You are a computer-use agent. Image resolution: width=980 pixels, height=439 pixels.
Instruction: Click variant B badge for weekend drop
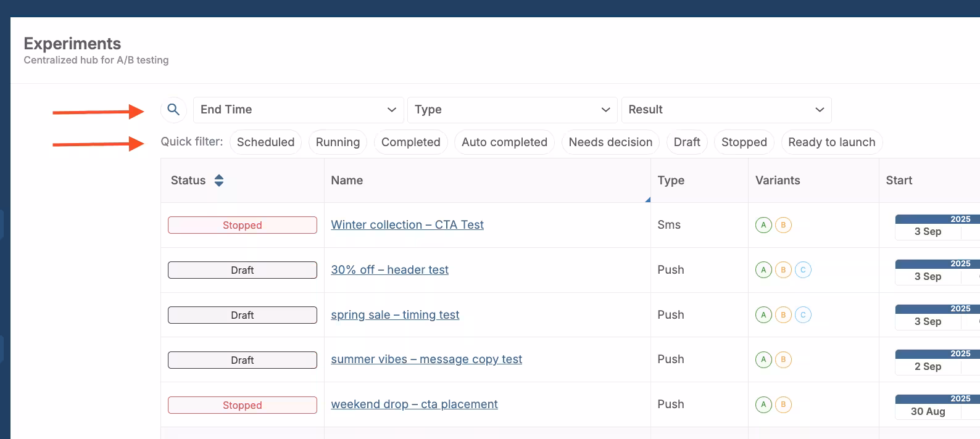coord(783,404)
